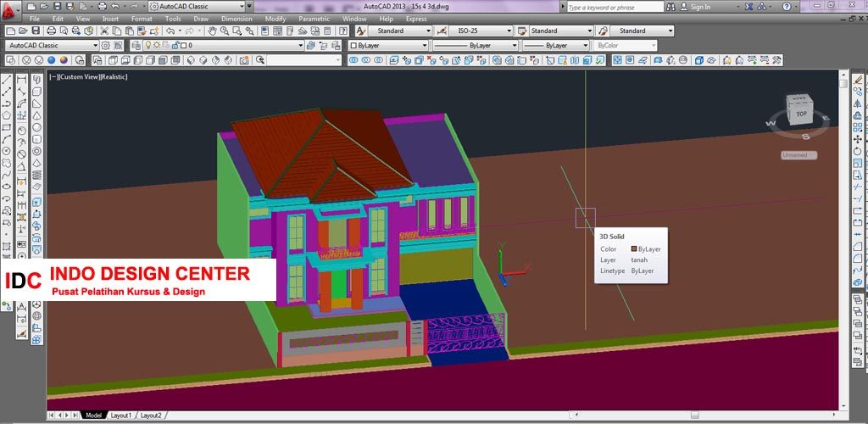Open the Parametric menu
Image resolution: width=868 pixels, height=424 pixels.
coord(314,19)
